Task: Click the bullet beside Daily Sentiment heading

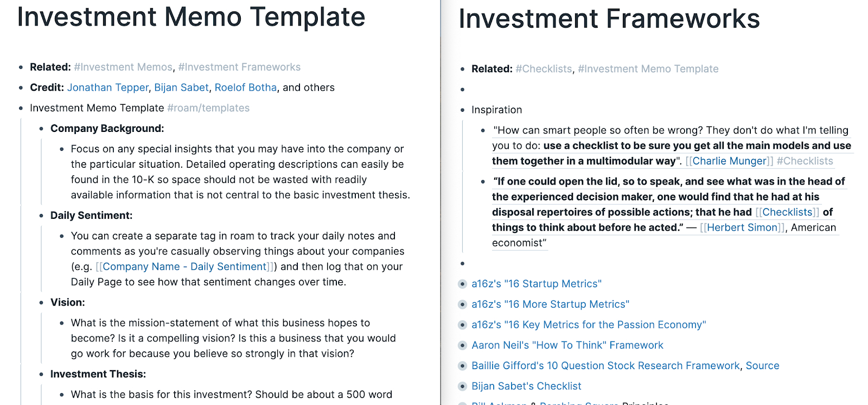Action: click(x=41, y=216)
